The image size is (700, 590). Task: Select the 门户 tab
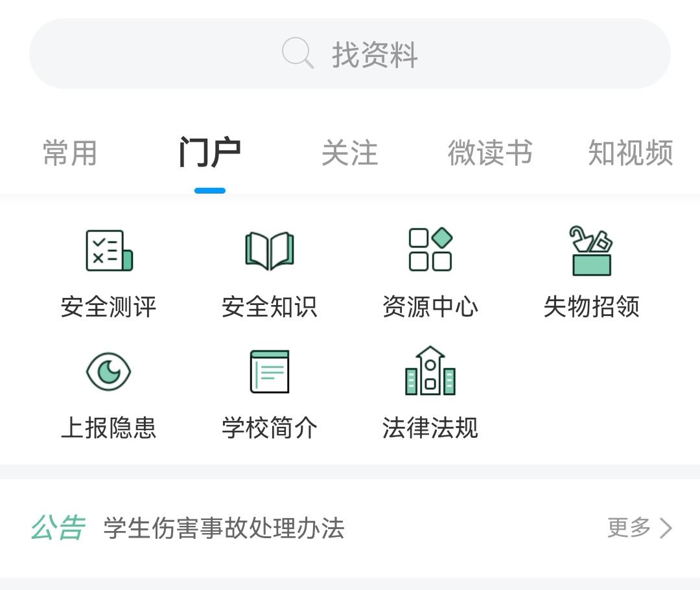209,153
